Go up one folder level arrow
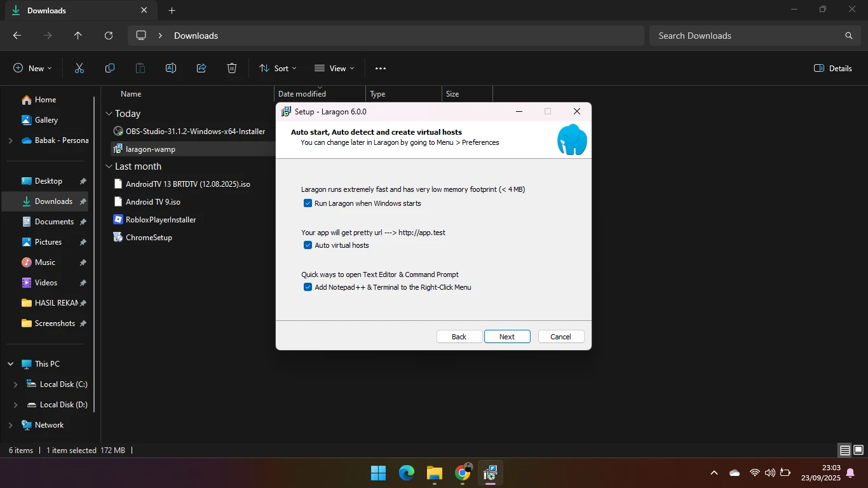 (x=78, y=36)
